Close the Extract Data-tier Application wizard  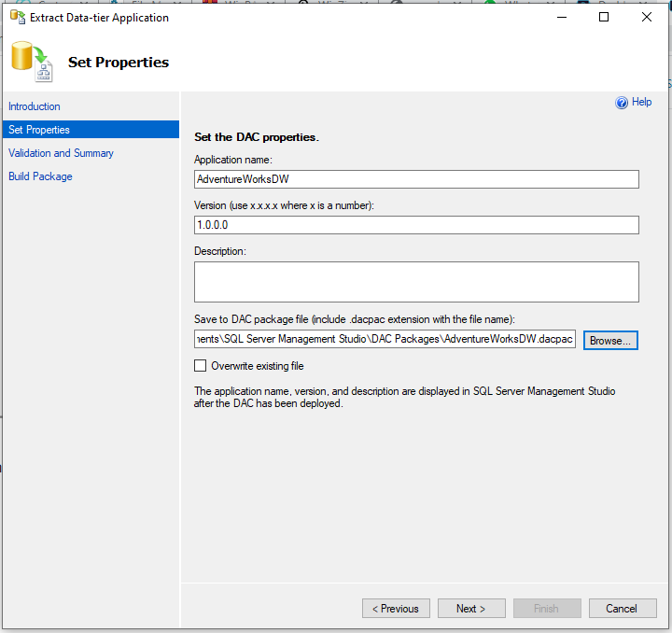647,17
